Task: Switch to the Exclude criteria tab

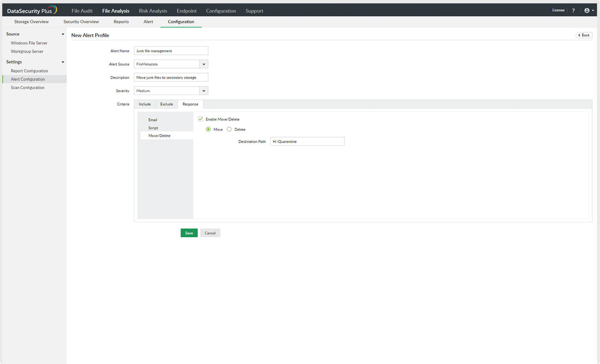Action: point(167,104)
